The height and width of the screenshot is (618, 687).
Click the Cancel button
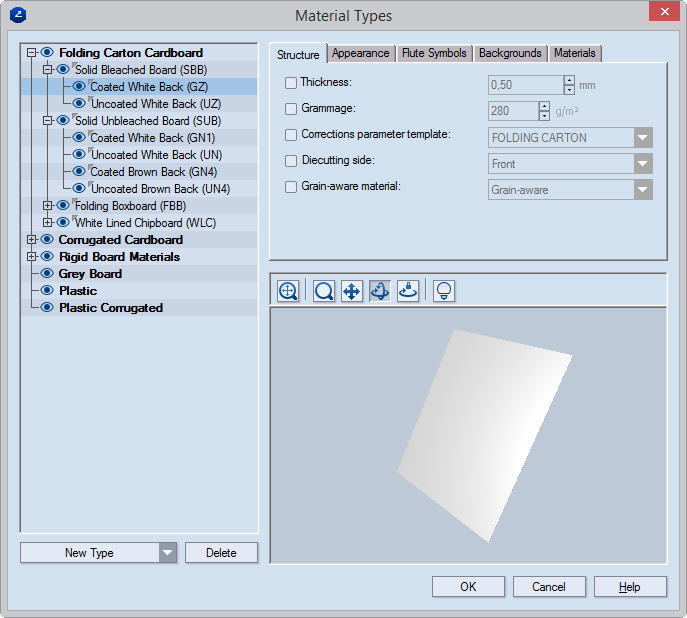coord(549,586)
